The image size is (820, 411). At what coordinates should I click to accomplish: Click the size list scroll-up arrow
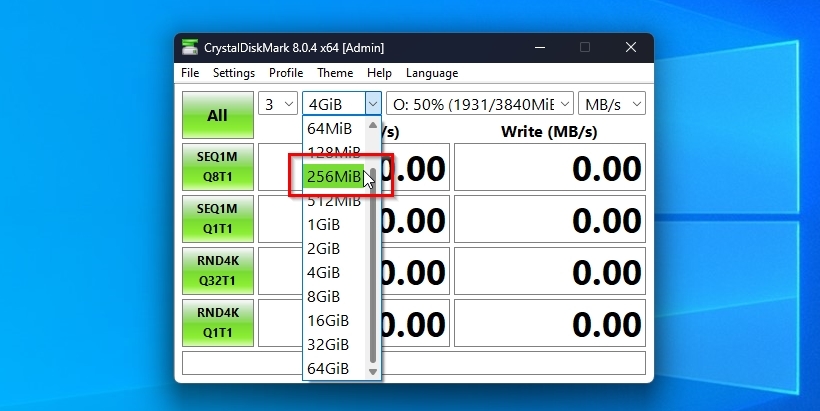(x=373, y=124)
